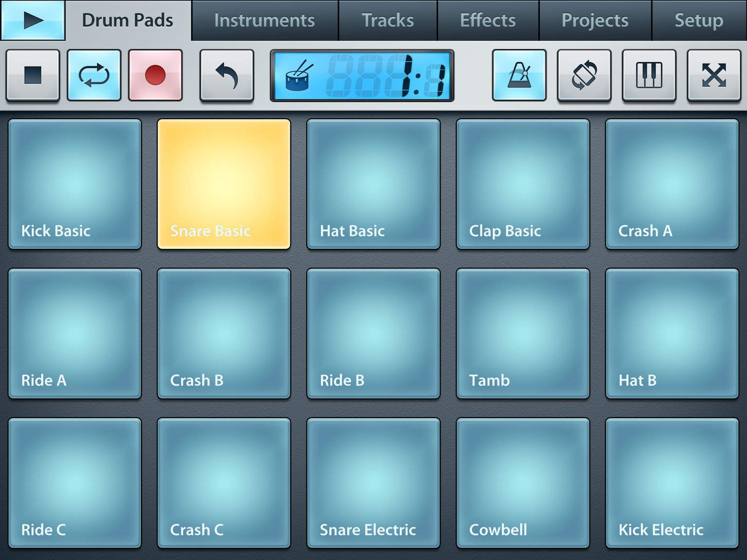Hit the Crash A pad
The image size is (747, 560).
click(672, 184)
